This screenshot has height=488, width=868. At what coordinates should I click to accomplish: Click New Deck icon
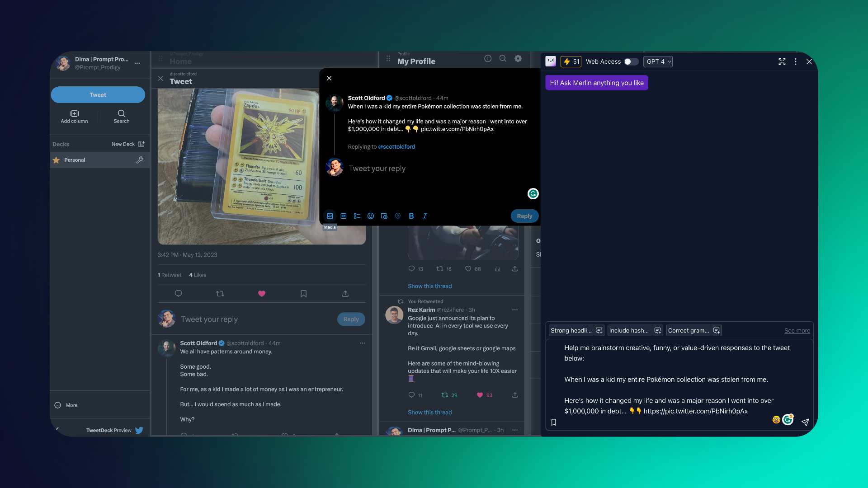[x=141, y=144]
